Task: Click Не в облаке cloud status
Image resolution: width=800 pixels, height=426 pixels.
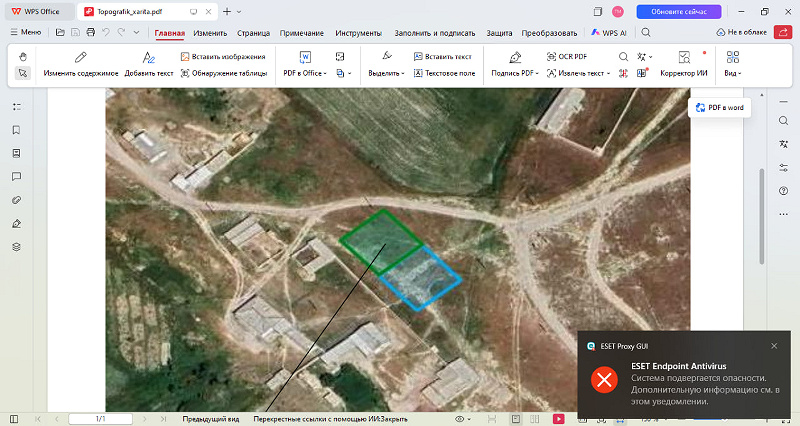Action: pyautogui.click(x=741, y=32)
